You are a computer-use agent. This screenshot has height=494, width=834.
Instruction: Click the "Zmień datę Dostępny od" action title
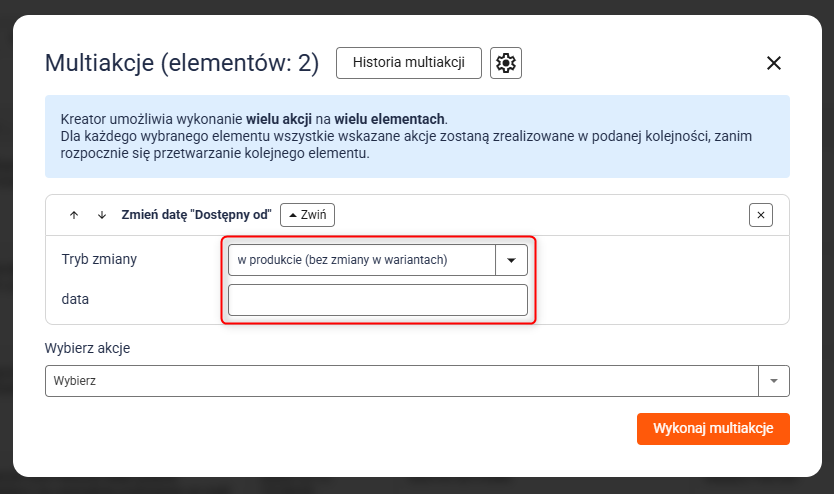[196, 215]
